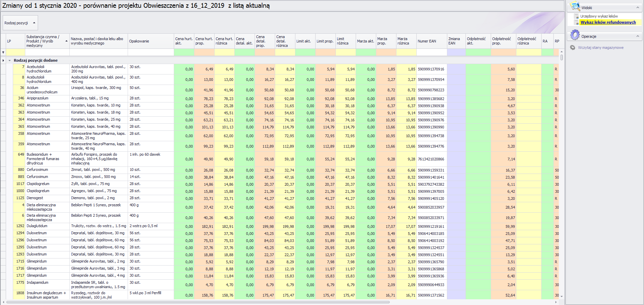Collapse the 'Rodzaj pozycji: dodane' group
644x305 pixels.
coord(10,60)
